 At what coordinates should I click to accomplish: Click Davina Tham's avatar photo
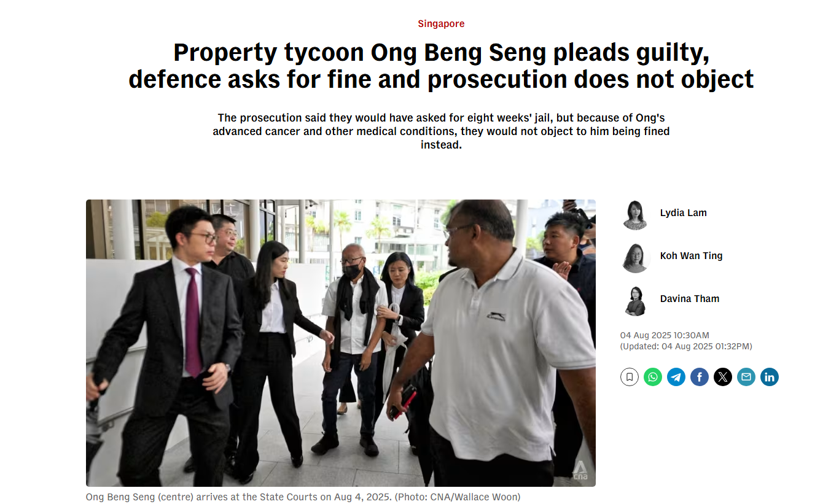coord(635,301)
